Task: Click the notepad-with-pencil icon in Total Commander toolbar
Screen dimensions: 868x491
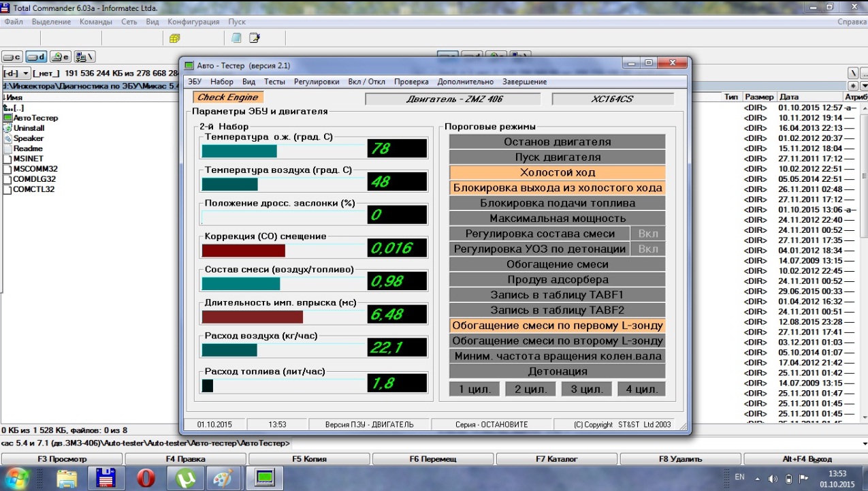Action: pyautogui.click(x=255, y=38)
